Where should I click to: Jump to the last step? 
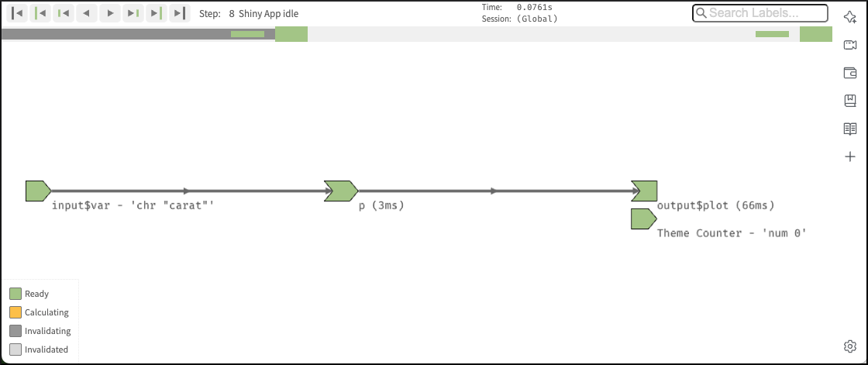tap(180, 13)
